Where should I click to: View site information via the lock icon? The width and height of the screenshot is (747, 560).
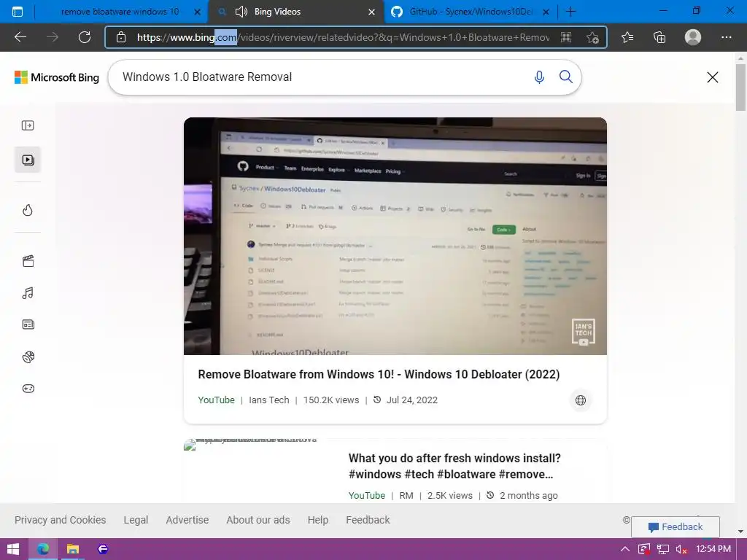tap(121, 37)
